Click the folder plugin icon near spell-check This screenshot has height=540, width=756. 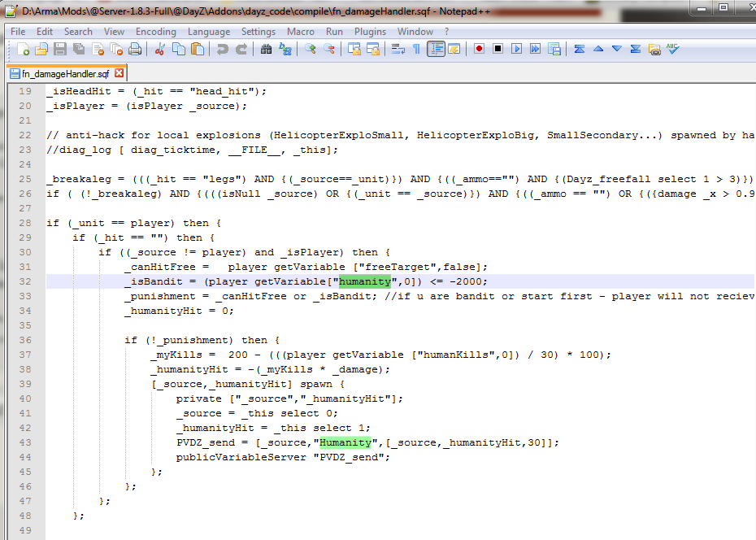coord(654,49)
